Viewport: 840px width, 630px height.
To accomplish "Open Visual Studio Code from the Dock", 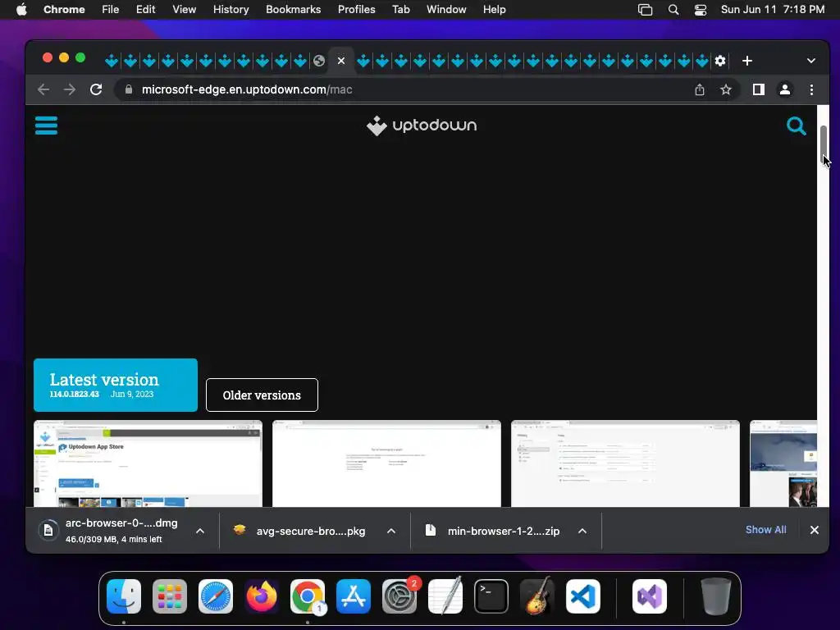I will (x=583, y=596).
